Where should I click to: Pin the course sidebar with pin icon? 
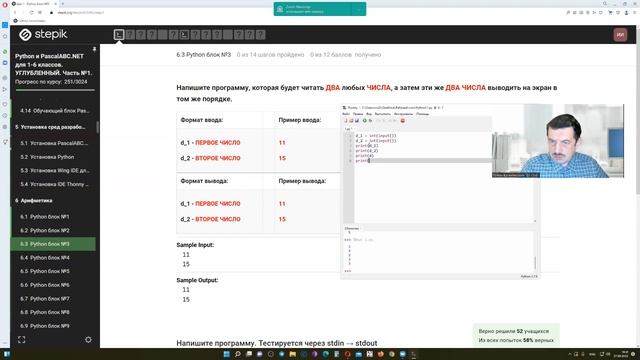(94, 49)
